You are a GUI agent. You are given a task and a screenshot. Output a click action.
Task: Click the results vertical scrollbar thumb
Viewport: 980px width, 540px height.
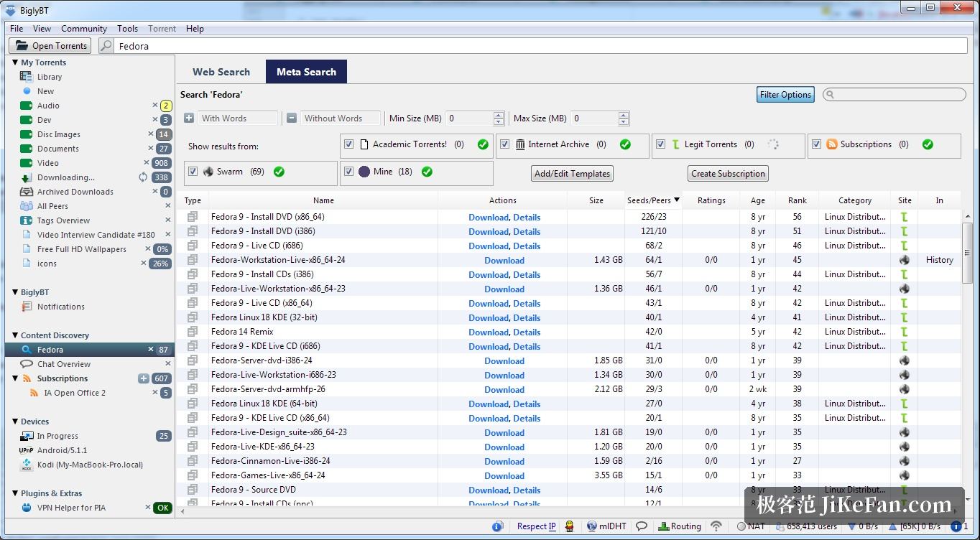tap(967, 253)
